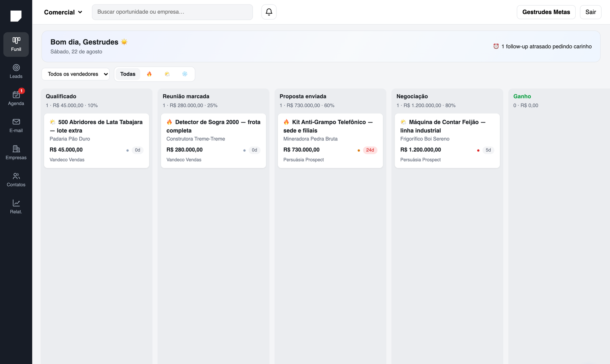
Task: Click the 5d badge on Frigorífico card
Action: coord(488,150)
